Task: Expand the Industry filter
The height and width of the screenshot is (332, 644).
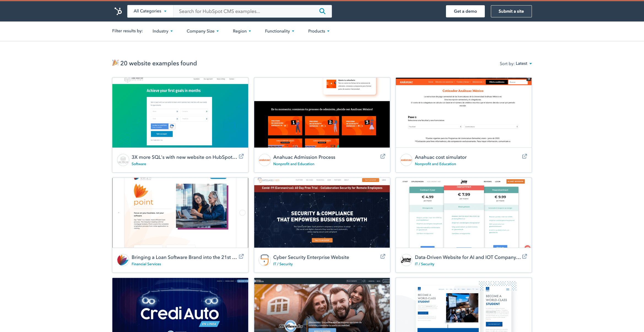Action: point(163,31)
